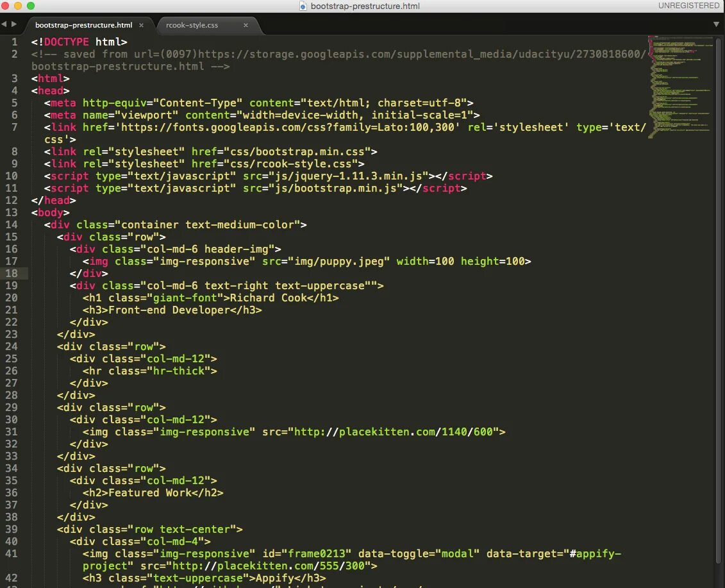This screenshot has height=588, width=725.
Task: Click 'col-md-6 header-img' on line 16
Action: 208,249
